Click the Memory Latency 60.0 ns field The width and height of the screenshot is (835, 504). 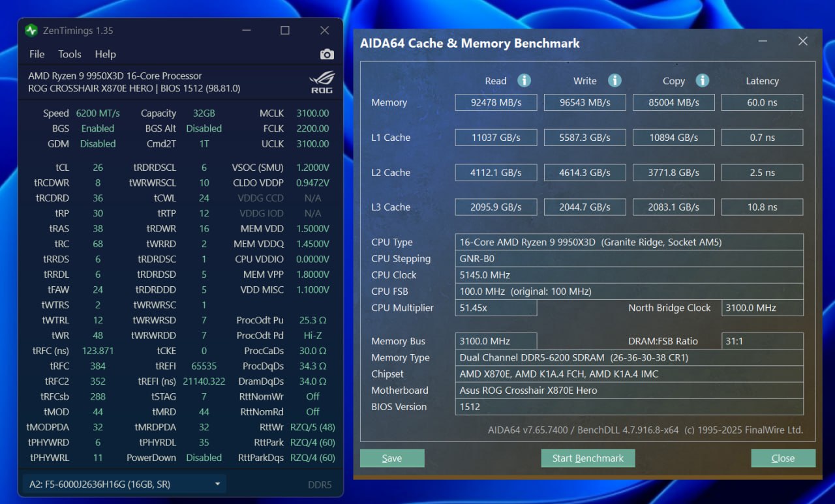762,102
